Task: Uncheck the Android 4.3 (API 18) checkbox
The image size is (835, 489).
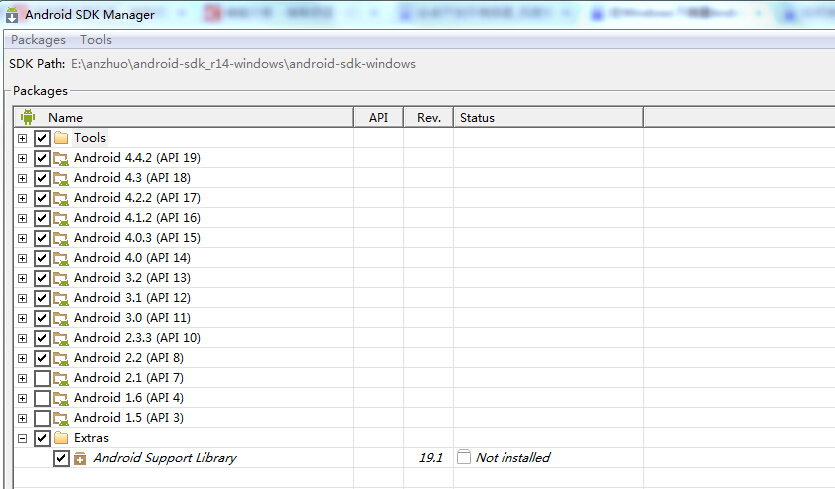Action: pyautogui.click(x=42, y=178)
